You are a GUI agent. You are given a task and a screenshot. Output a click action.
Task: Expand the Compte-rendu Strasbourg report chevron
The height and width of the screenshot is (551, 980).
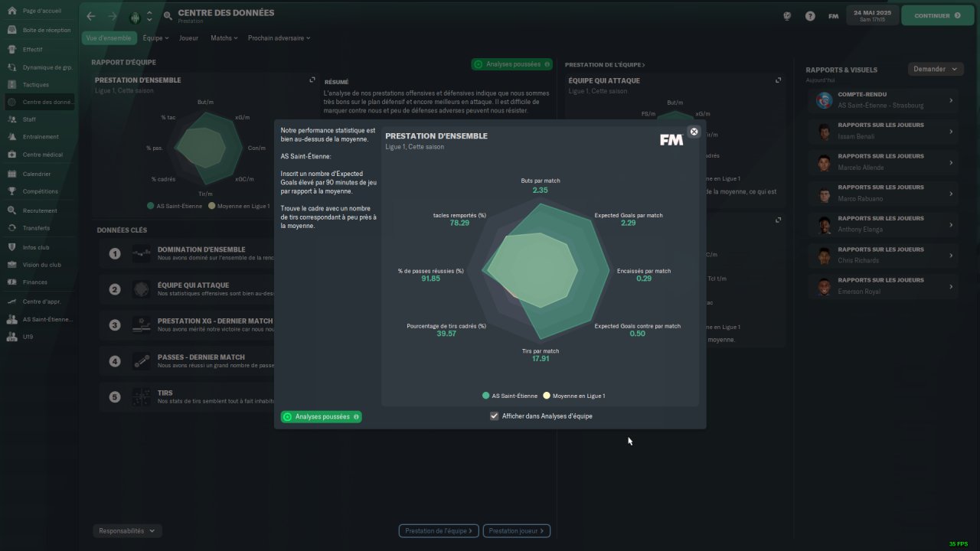pyautogui.click(x=951, y=100)
